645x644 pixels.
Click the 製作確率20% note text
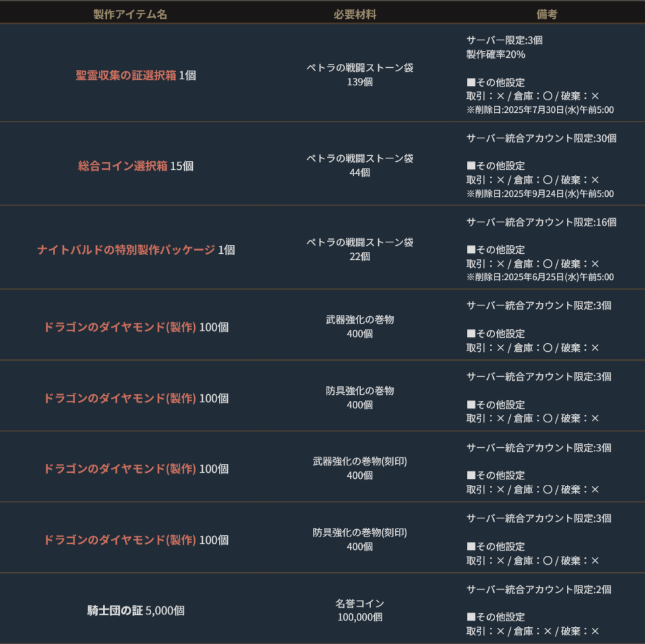tap(496, 54)
